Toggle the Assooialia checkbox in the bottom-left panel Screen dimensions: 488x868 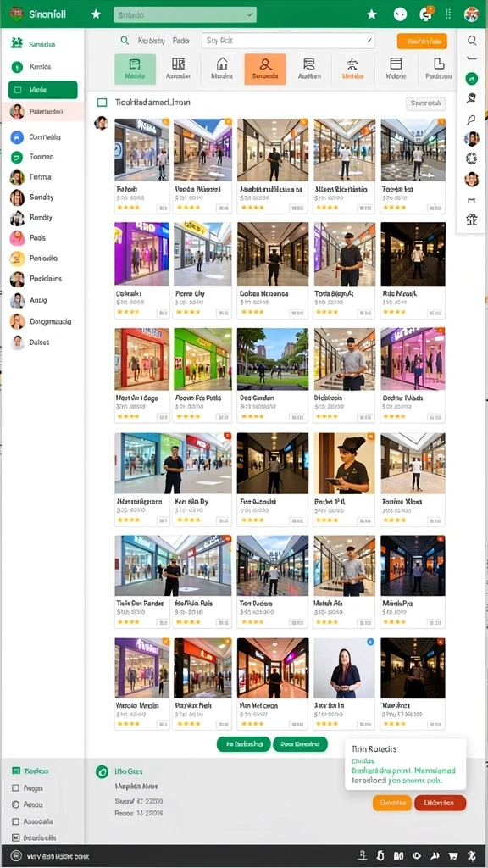point(15,821)
